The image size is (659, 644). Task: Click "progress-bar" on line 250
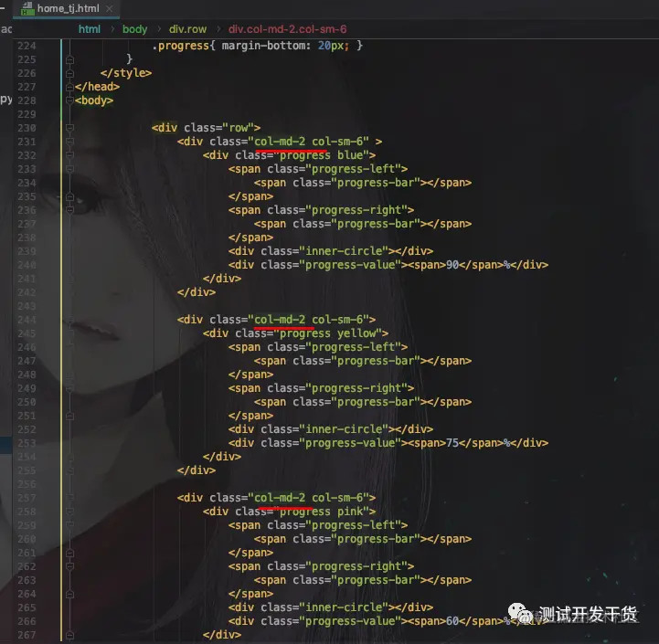coord(376,402)
